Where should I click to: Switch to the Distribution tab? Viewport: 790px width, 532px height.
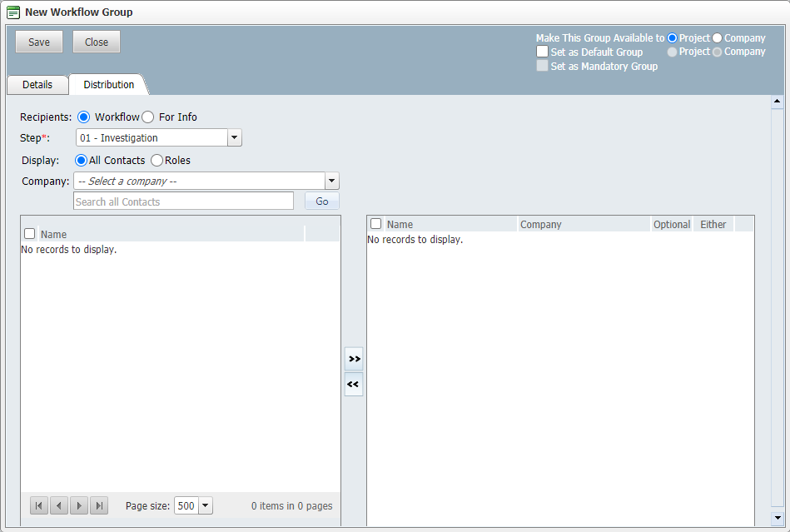[x=108, y=84]
